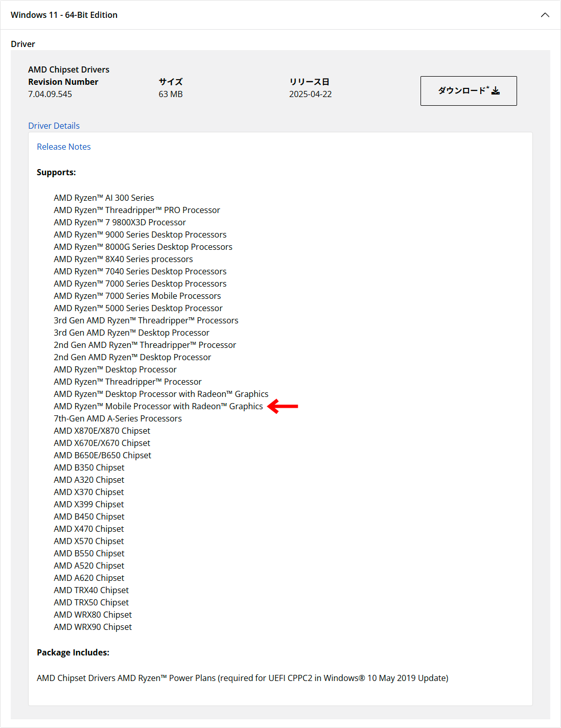Select AMD A520 Chipset line
This screenshot has height=728, width=561.
[x=89, y=566]
